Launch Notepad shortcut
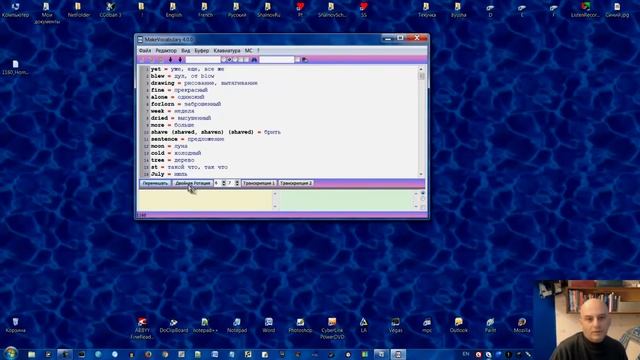 237,325
